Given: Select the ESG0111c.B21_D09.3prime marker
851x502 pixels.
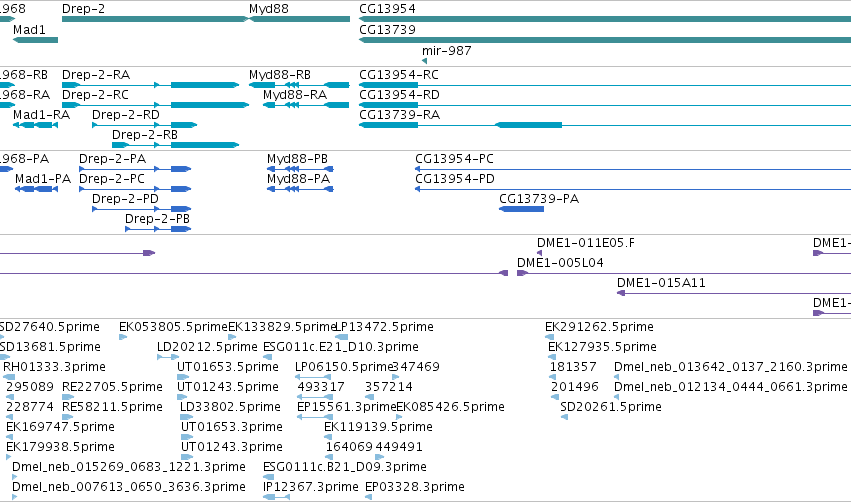Looking at the screenshot, I should [x=269, y=477].
